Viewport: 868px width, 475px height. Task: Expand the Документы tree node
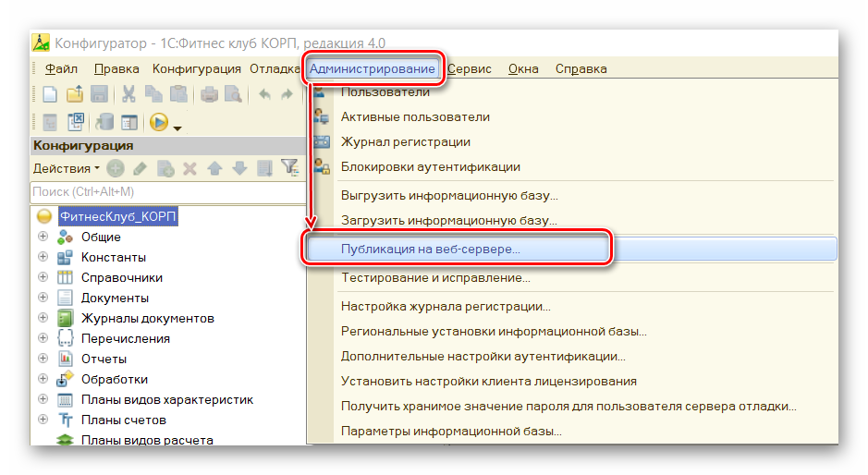coord(43,298)
